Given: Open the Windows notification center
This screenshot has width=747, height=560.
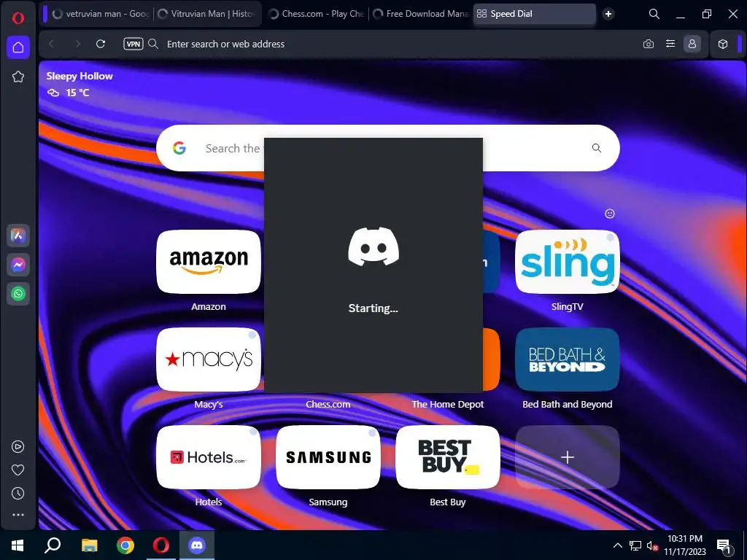Looking at the screenshot, I should click(x=724, y=545).
